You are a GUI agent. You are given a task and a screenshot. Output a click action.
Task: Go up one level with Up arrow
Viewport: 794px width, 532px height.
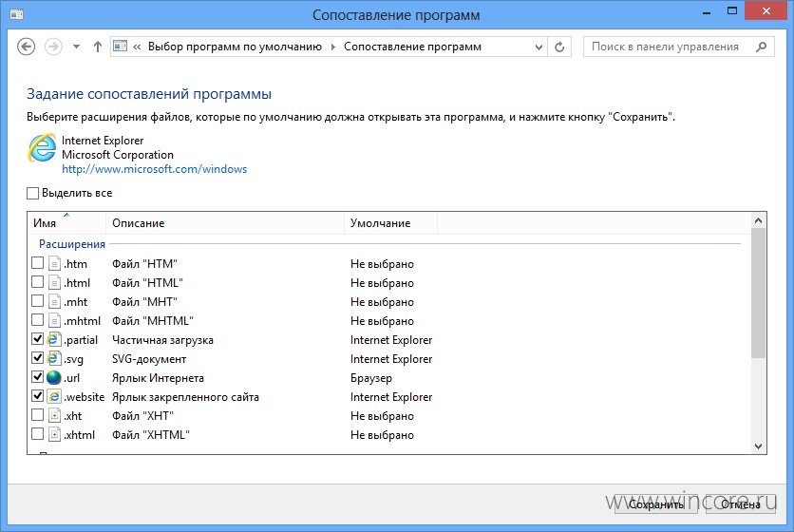(98, 47)
